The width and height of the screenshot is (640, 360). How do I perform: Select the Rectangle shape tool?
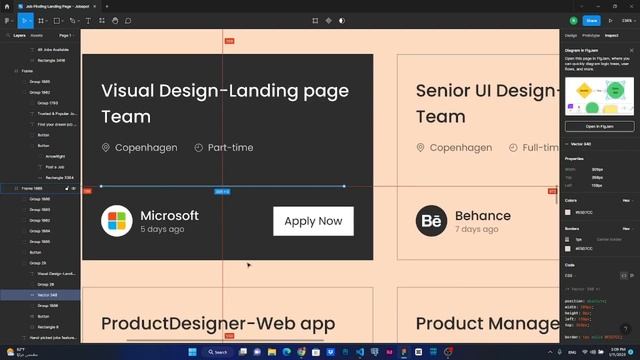pyautogui.click(x=57, y=20)
